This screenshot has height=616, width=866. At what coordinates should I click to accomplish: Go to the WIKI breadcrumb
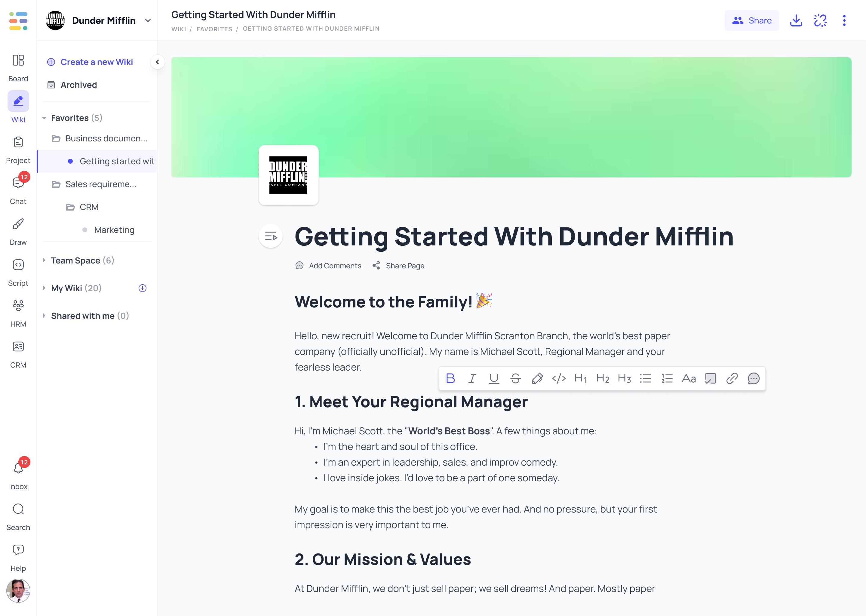tap(179, 29)
